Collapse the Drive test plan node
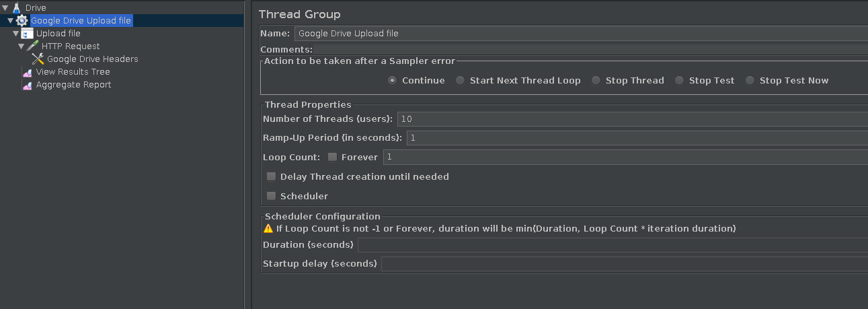This screenshot has width=868, height=309. point(5,7)
